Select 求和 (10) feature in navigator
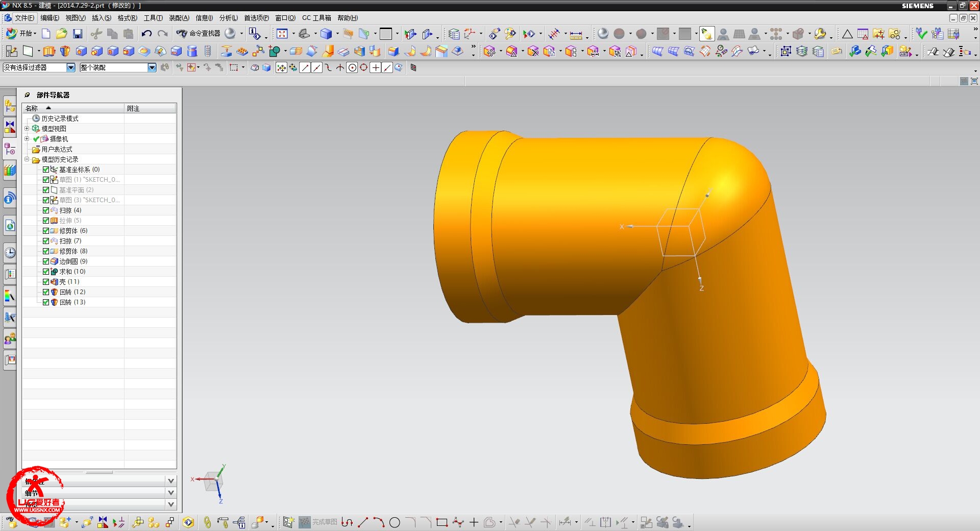Viewport: 980px width, 531px height. [x=72, y=272]
